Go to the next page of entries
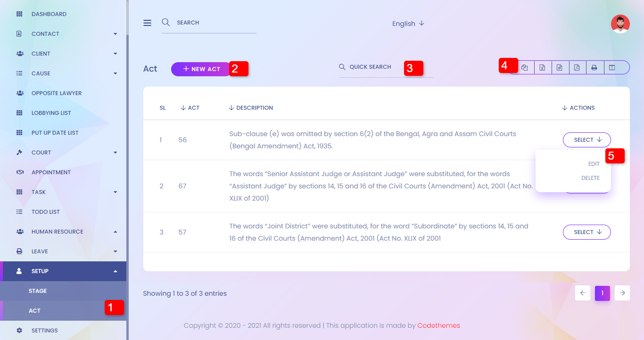The image size is (644, 340). [622, 293]
